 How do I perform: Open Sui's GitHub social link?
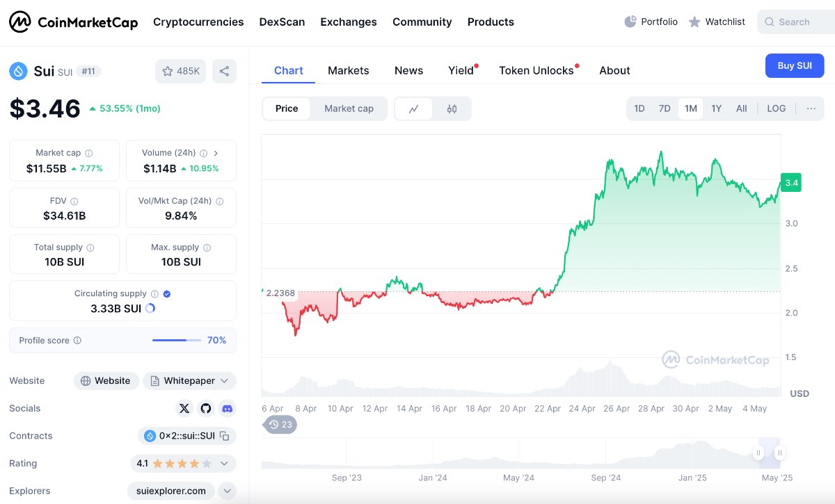[205, 409]
